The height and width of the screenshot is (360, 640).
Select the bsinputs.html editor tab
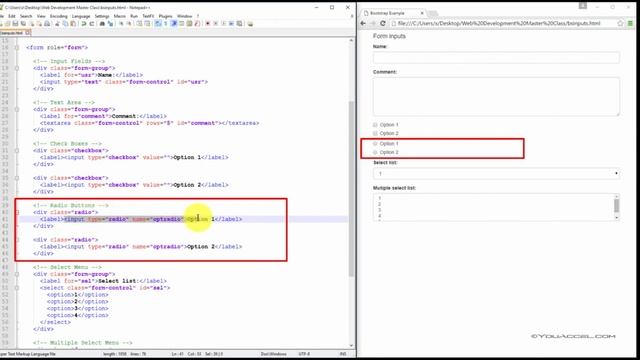(15, 33)
